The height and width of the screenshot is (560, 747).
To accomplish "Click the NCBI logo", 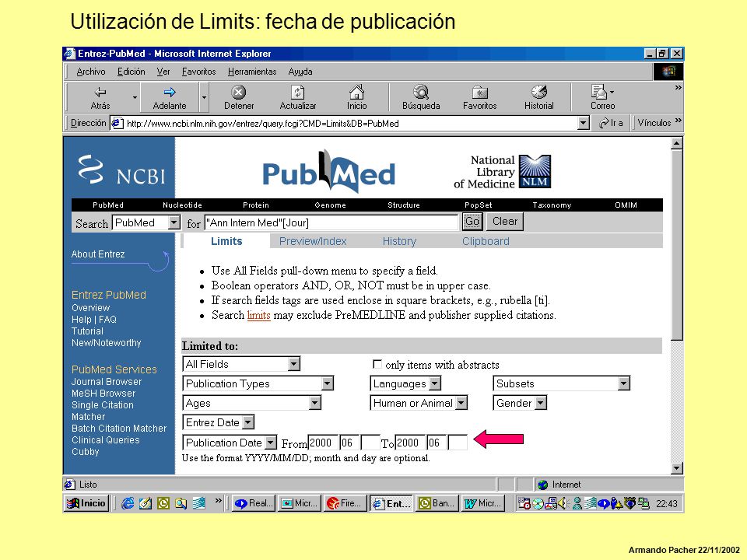I will 122,170.
